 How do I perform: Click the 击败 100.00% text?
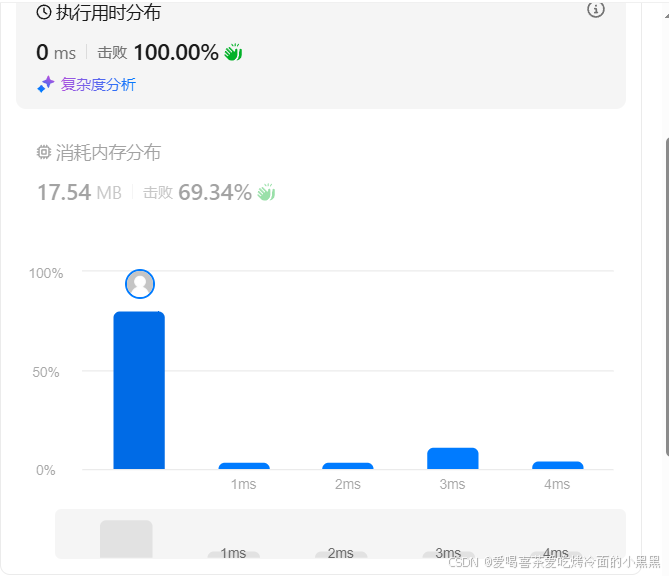tap(158, 52)
